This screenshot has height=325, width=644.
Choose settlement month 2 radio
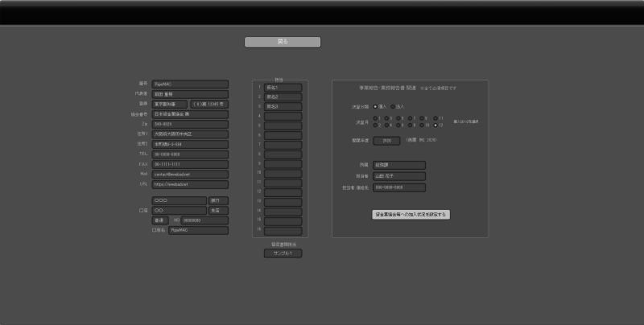375,125
